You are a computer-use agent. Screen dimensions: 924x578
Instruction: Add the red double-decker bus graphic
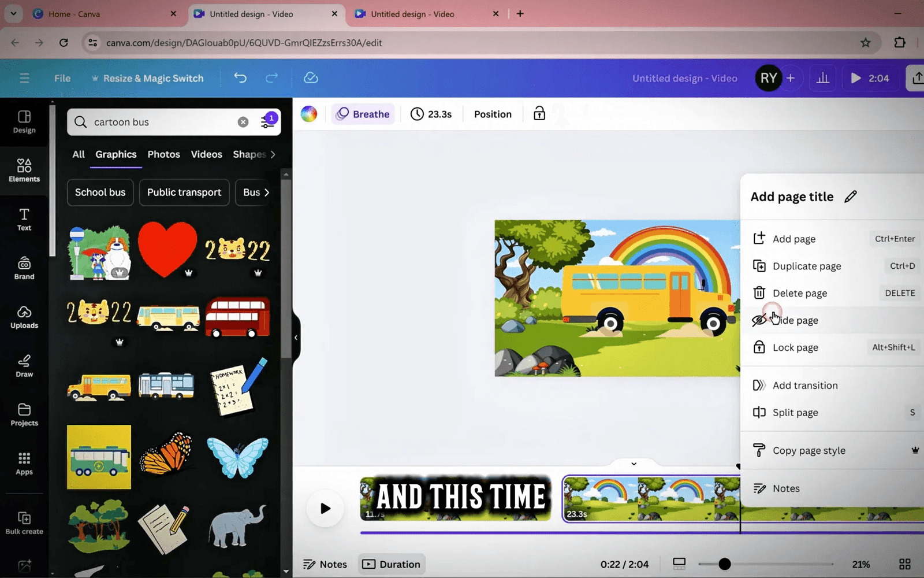(237, 317)
